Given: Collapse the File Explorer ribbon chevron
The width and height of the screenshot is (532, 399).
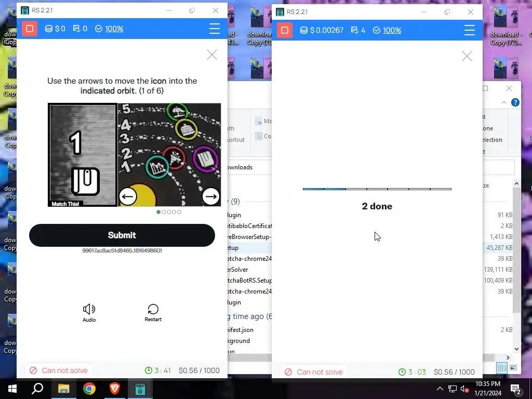Looking at the screenshot, I should coord(504,102).
